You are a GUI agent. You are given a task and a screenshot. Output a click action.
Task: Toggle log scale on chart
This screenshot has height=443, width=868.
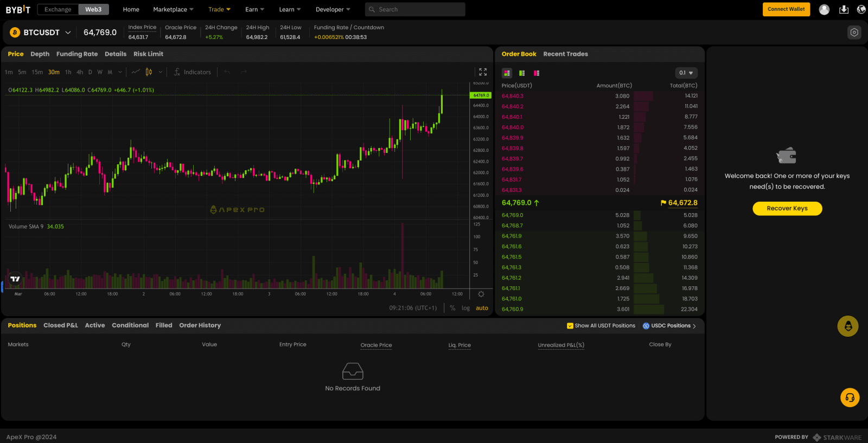click(465, 308)
